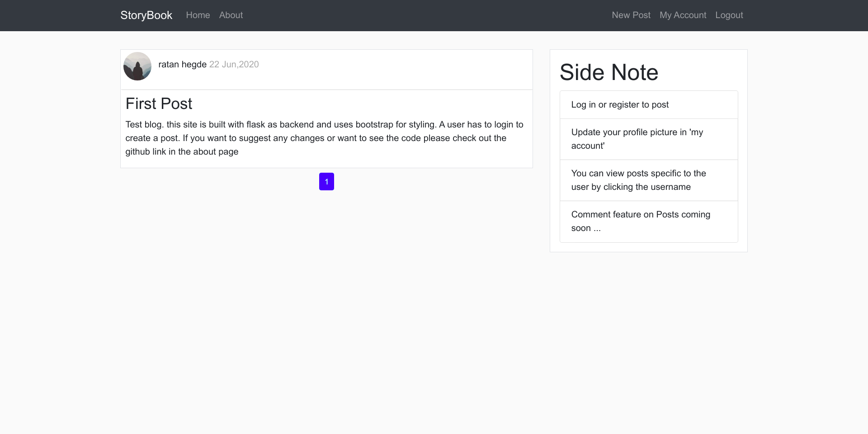Screen dimensions: 868x434
Task: Logout of StoryBook
Action: (x=729, y=15)
